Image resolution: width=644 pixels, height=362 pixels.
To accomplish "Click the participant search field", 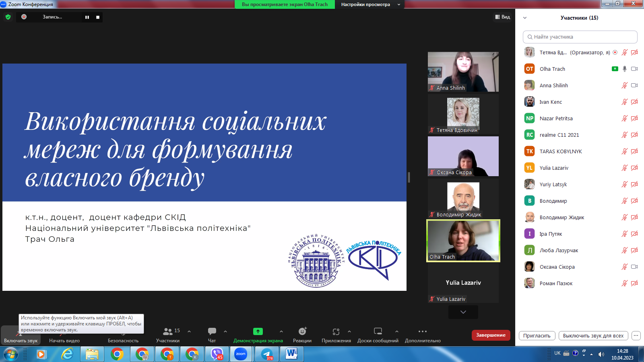I will pyautogui.click(x=580, y=37).
